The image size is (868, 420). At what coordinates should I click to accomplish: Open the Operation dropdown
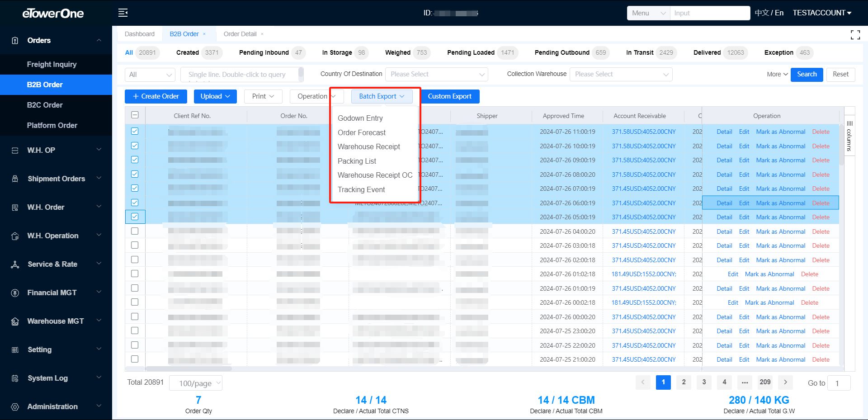click(316, 96)
